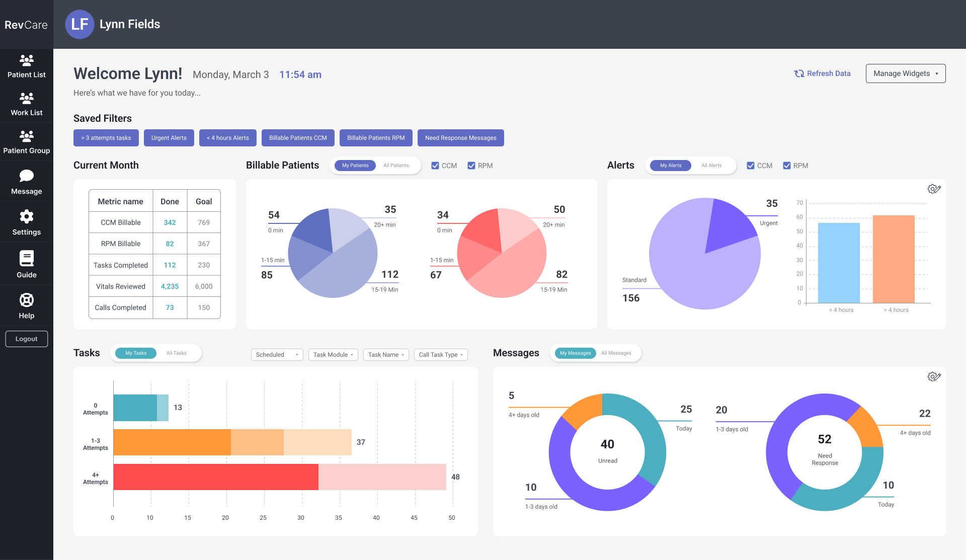Switch to All Messages tab
The height and width of the screenshot is (560, 966).
pos(616,353)
